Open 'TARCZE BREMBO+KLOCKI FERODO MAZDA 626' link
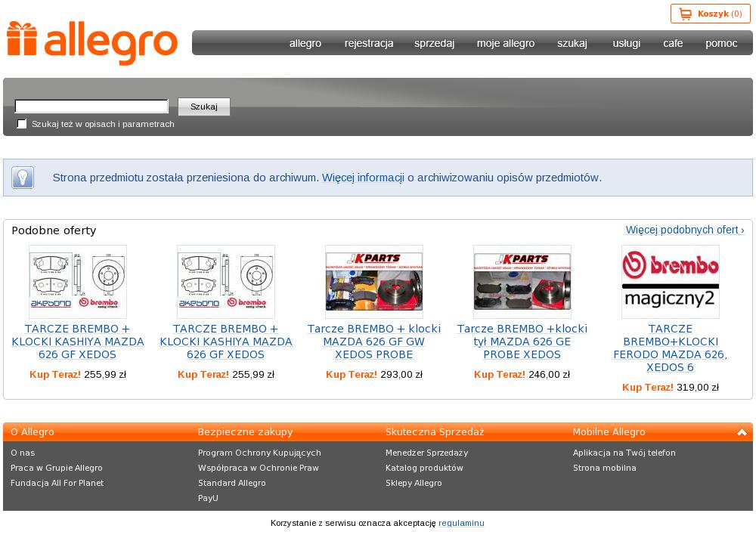 [x=670, y=348]
